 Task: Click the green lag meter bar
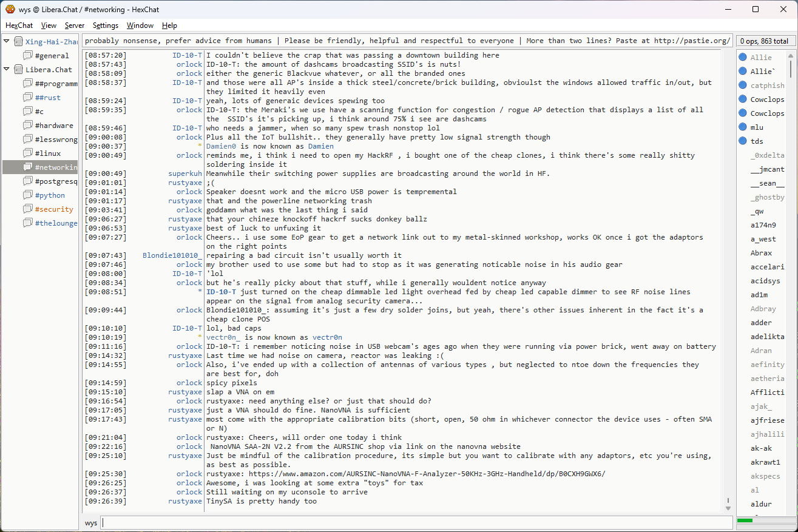click(x=745, y=520)
